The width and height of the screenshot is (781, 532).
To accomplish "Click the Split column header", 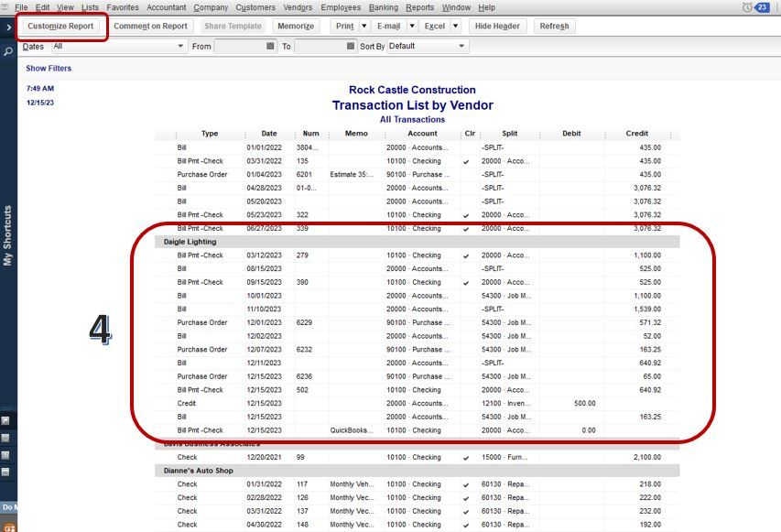I will (510, 134).
